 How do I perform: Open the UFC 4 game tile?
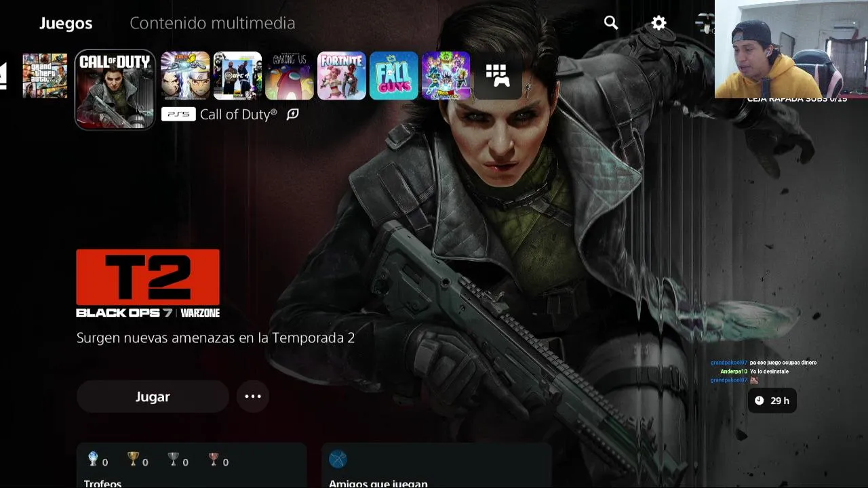[x=237, y=76]
